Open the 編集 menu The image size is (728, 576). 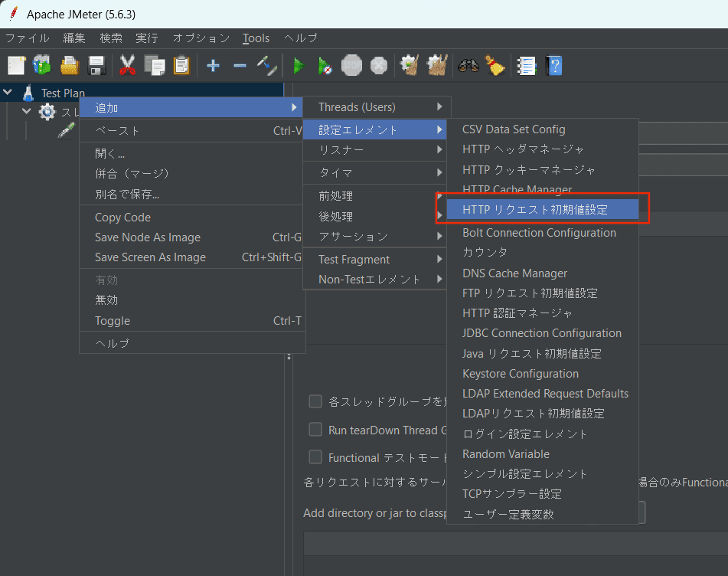(x=74, y=38)
